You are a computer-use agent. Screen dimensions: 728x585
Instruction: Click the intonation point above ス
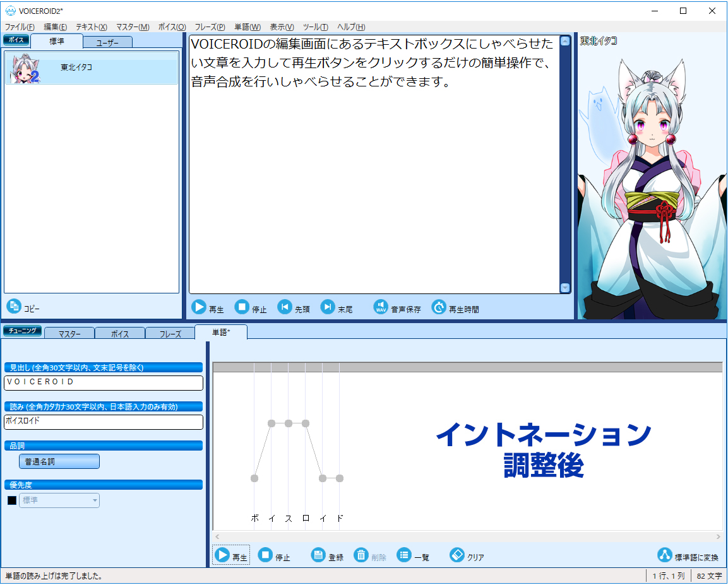tap(289, 423)
